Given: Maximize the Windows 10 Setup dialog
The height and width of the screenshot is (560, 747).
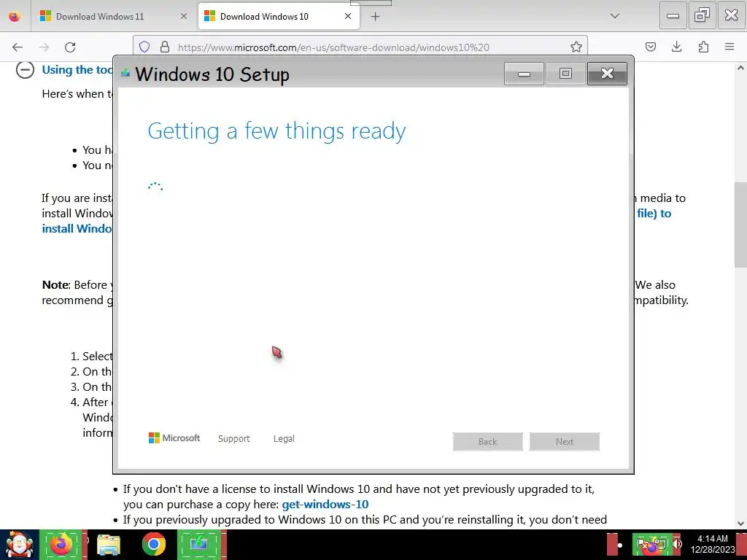Looking at the screenshot, I should point(565,74).
